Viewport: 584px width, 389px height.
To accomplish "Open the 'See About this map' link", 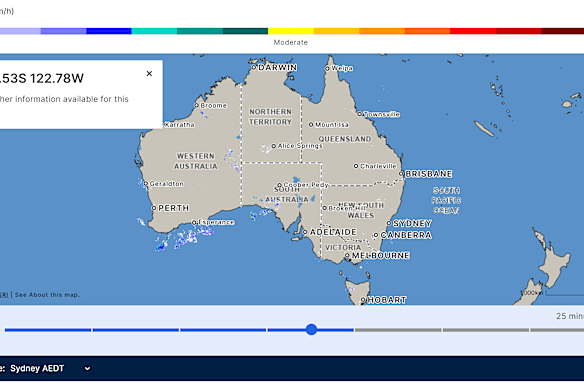I will [x=47, y=295].
